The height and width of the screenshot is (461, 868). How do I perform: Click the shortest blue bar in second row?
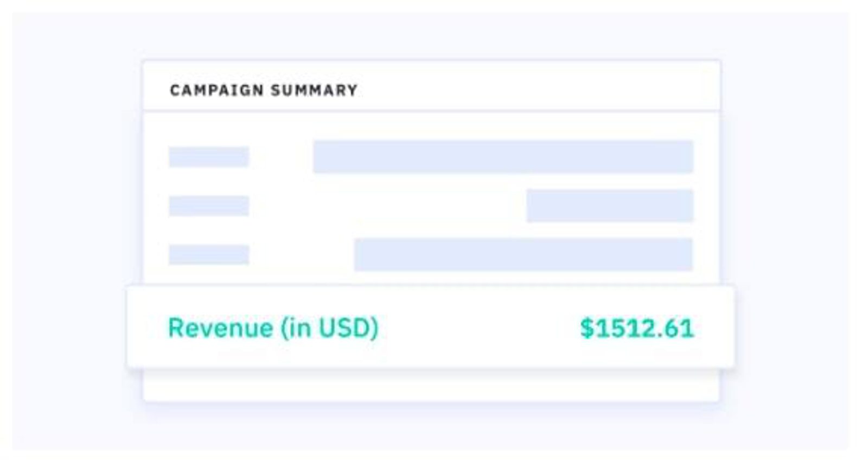tap(610, 206)
